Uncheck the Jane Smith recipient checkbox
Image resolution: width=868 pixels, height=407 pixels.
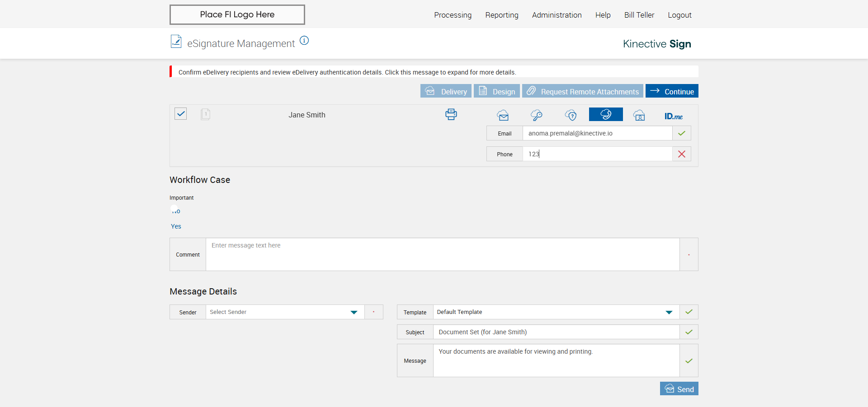(x=181, y=113)
